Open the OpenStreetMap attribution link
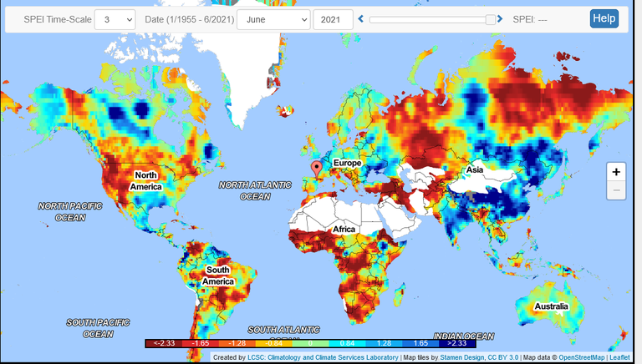642x364 pixels. pos(583,357)
